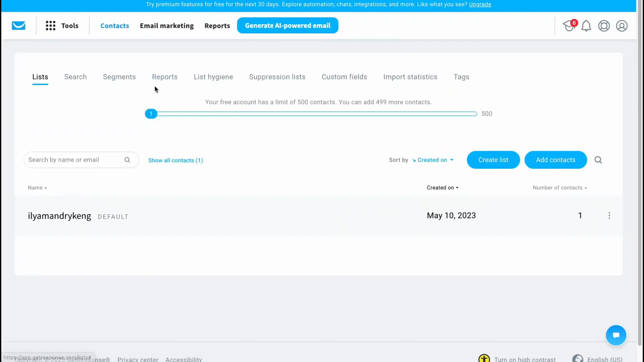Click the May 10, 2023 date cell
The height and width of the screenshot is (362, 644).
(x=451, y=216)
